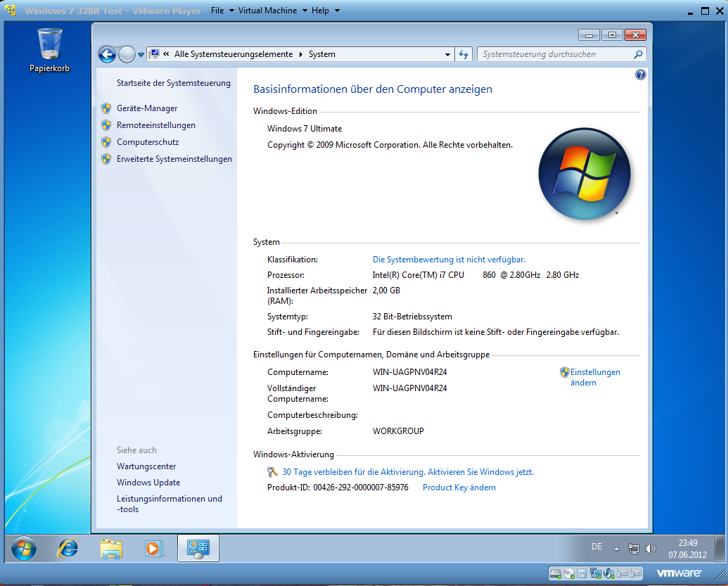Click the VMware CD/DVD drive device icon
The height and width of the screenshot is (586, 728).
[x=569, y=573]
